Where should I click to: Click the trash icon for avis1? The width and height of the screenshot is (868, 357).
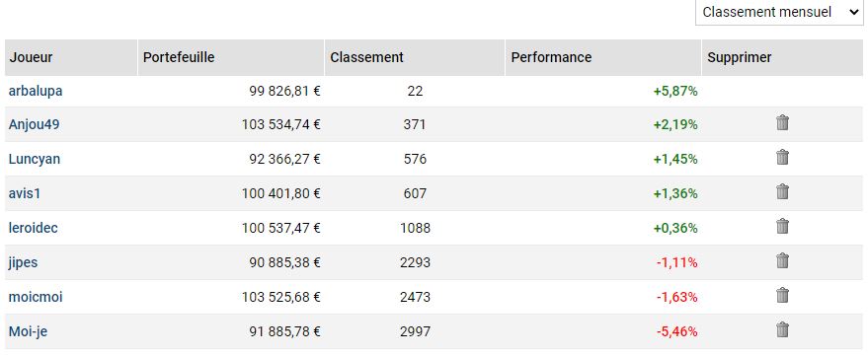[782, 191]
